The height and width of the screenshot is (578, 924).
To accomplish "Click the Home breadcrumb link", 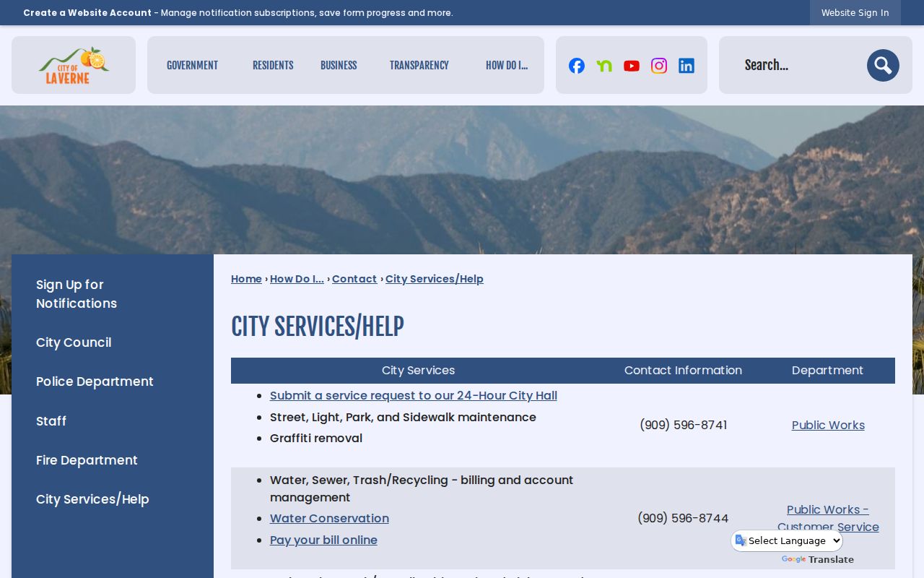I will (246, 279).
